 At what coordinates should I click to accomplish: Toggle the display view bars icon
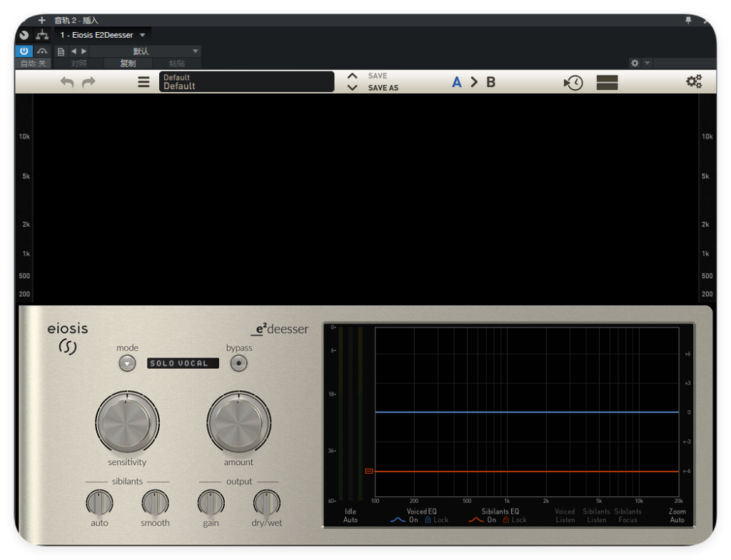coord(607,83)
